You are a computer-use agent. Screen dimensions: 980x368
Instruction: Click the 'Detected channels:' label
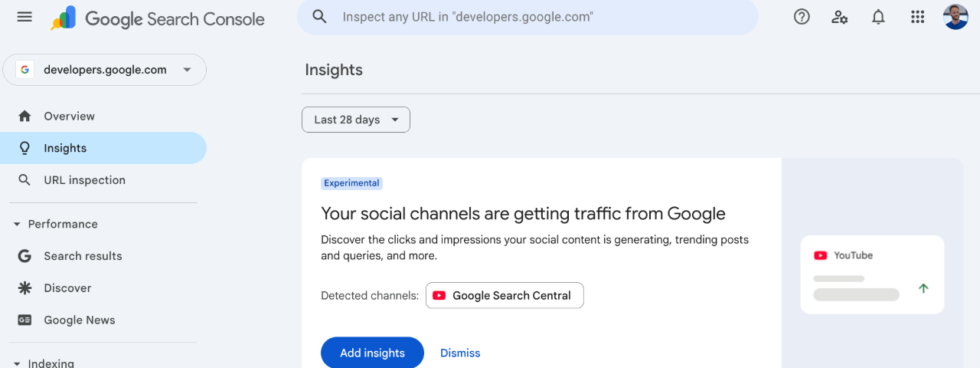tap(370, 295)
